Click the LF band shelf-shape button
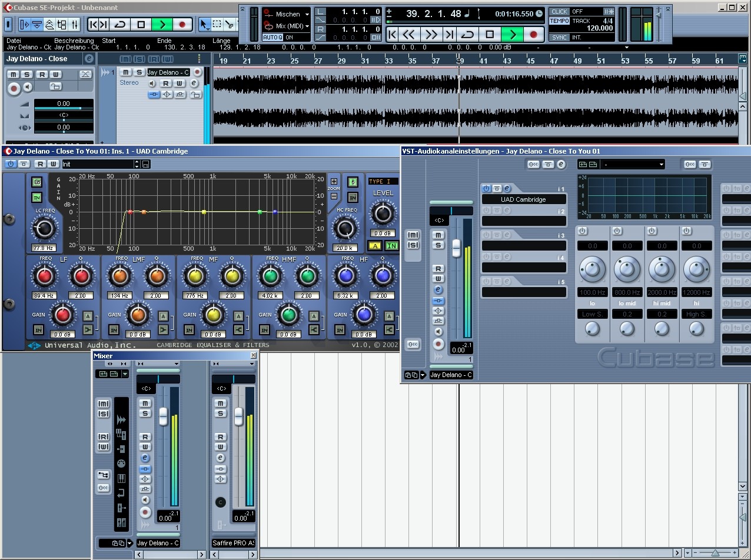Image resolution: width=751 pixels, height=560 pixels. [88, 331]
